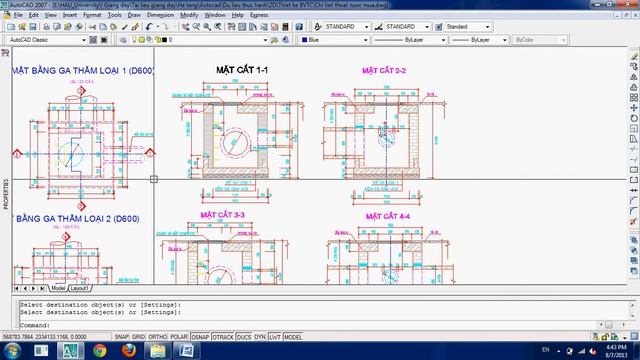Screen dimensions: 640x360
Task: Toggle POLAR tracking in status bar
Action: tap(179, 337)
